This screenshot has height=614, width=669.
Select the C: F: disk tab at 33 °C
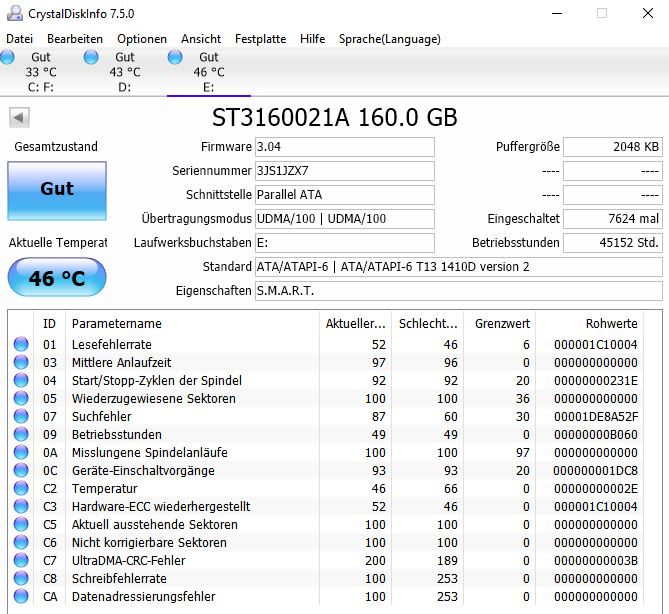(41, 72)
